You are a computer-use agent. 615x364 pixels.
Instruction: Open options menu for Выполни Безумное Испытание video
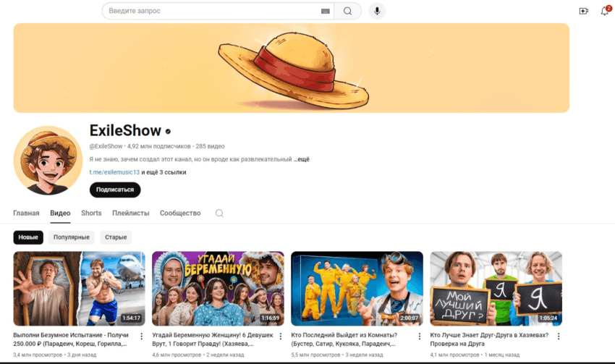point(142,337)
